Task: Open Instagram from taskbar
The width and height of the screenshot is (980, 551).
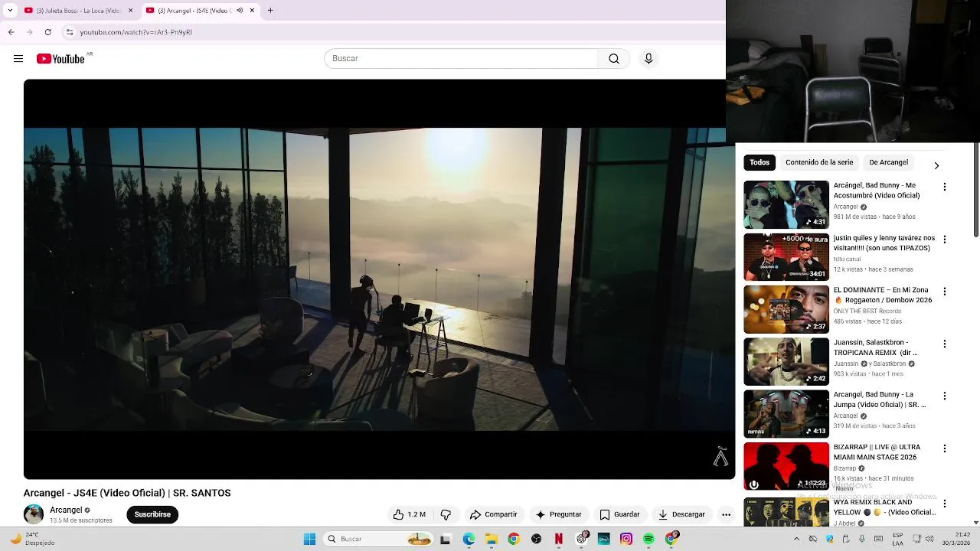Action: click(626, 539)
